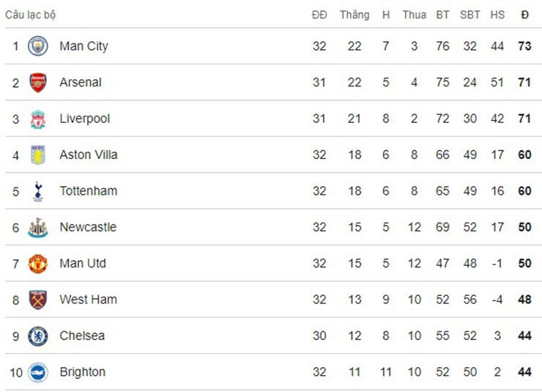The image size is (542, 392).
Task: Click the 'Thắng' wins column header
Action: click(x=354, y=15)
